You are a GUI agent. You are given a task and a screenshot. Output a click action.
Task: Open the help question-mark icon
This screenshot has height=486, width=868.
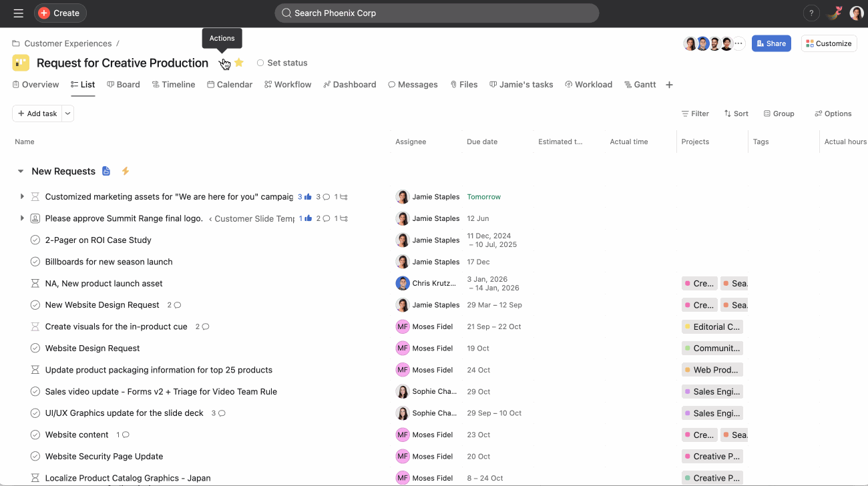click(x=811, y=13)
